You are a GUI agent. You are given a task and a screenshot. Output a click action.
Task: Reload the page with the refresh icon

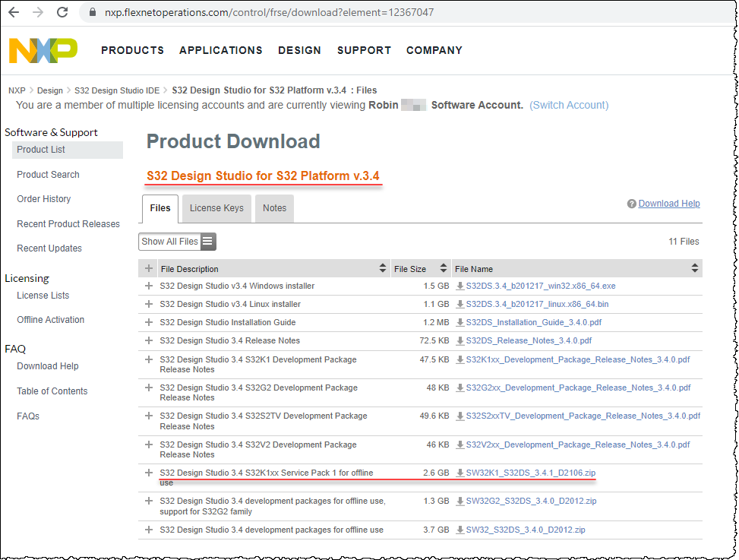(x=62, y=12)
